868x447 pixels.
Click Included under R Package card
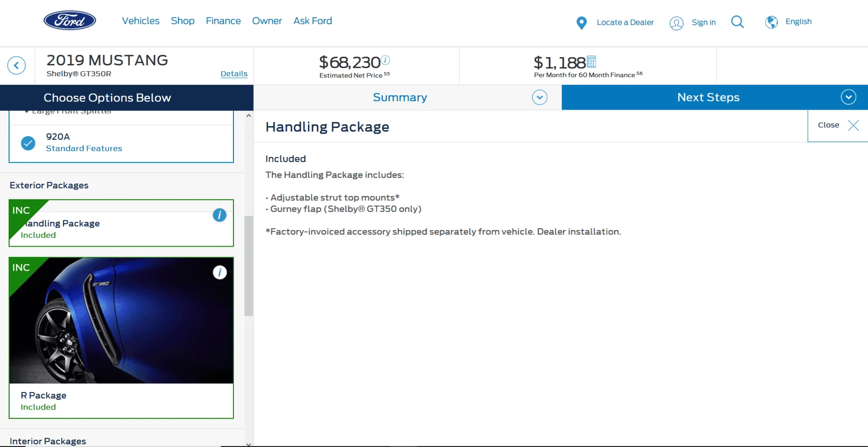pyautogui.click(x=38, y=407)
